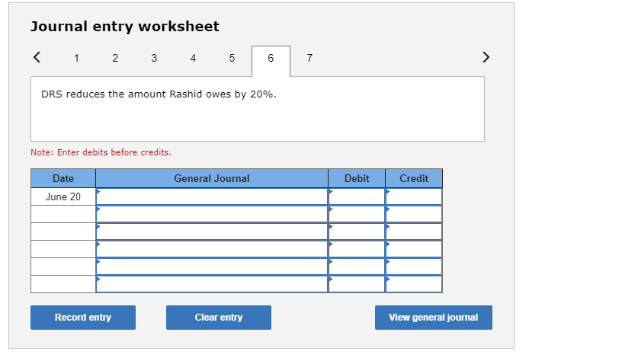Screen dimensions: 622x364
Task: Switch to worksheet tab 1
Action: [76, 58]
